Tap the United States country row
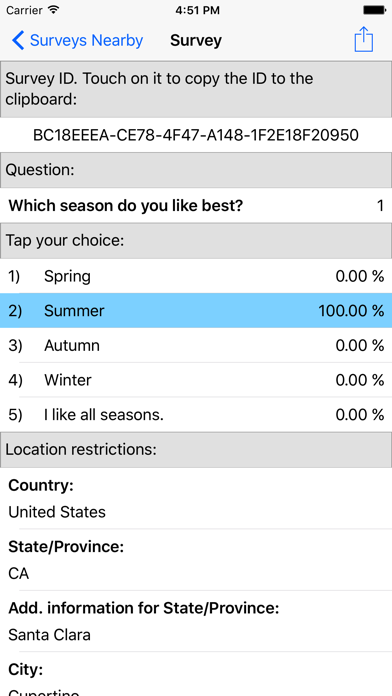 196,498
